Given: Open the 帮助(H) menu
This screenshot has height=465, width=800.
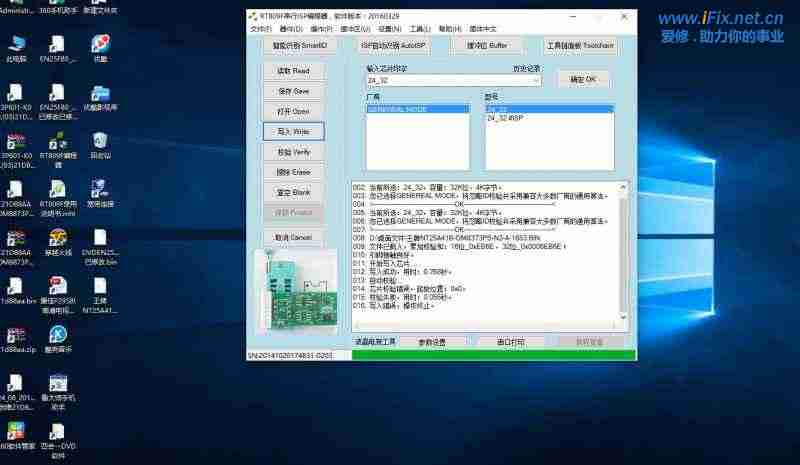Looking at the screenshot, I should point(452,29).
